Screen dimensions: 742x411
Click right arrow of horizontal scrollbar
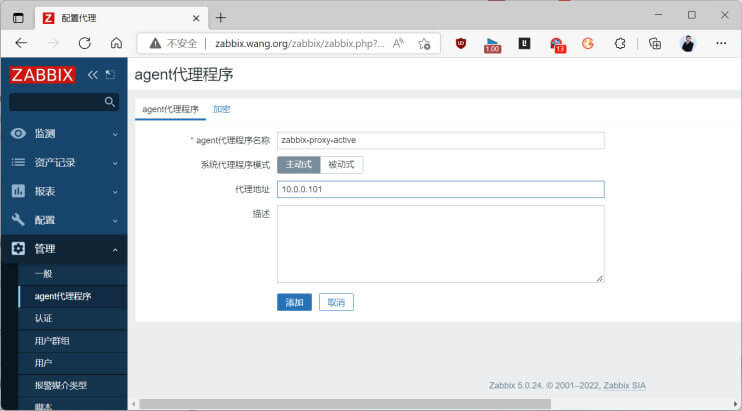[x=736, y=404]
